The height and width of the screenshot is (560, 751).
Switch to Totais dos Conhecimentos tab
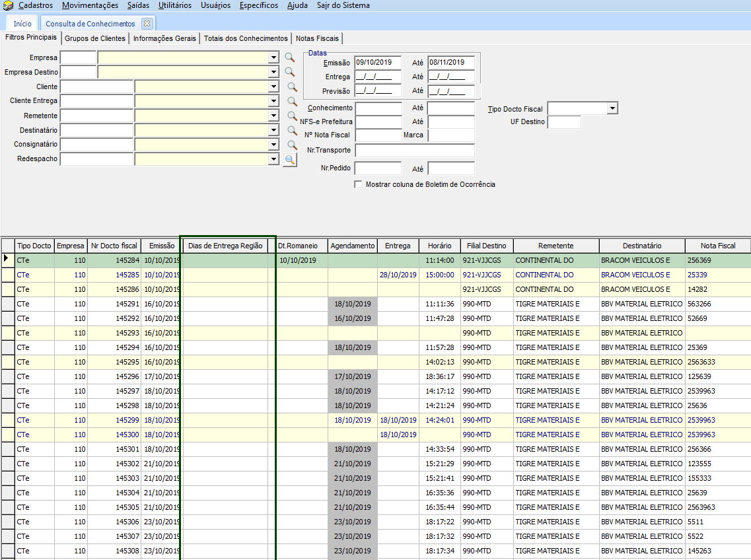click(x=246, y=38)
